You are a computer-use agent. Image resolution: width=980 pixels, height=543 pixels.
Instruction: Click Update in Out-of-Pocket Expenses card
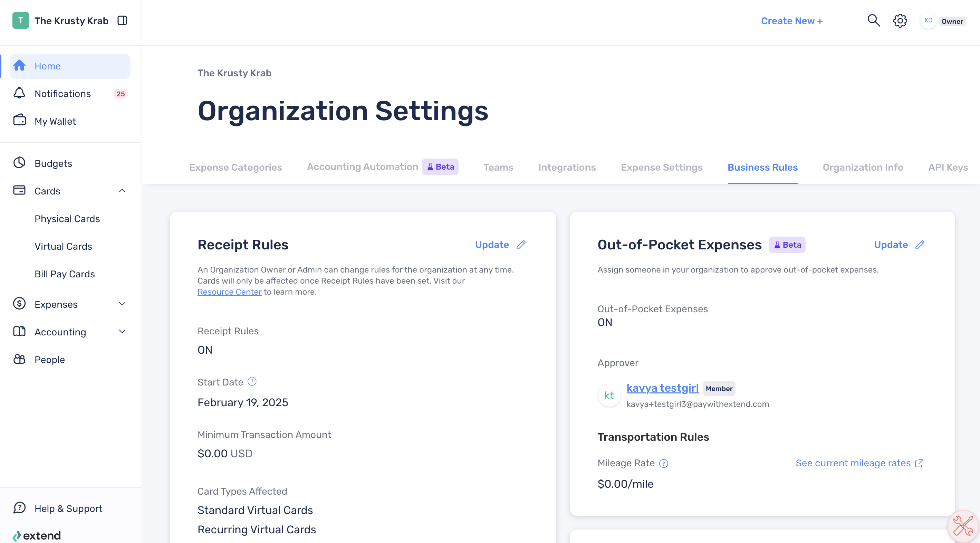point(891,245)
